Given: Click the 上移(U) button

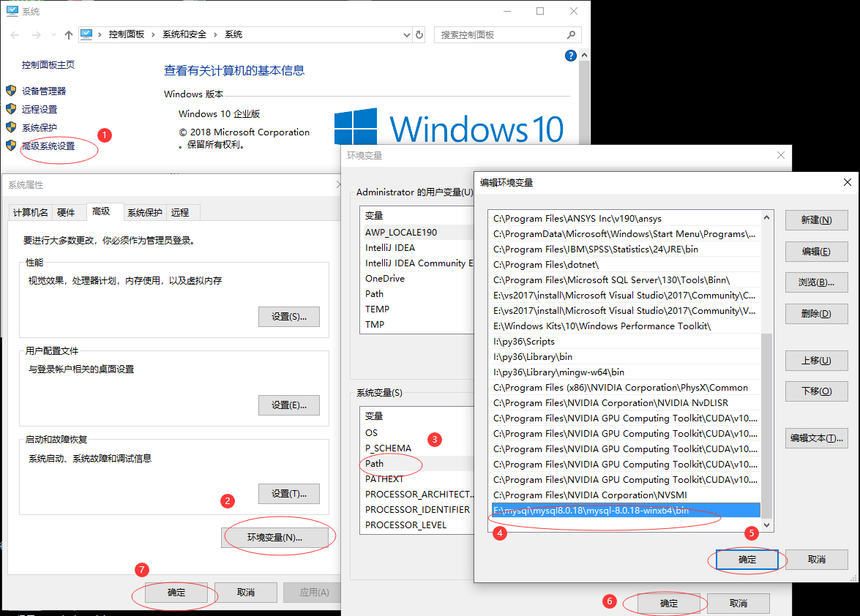Looking at the screenshot, I should (816, 360).
